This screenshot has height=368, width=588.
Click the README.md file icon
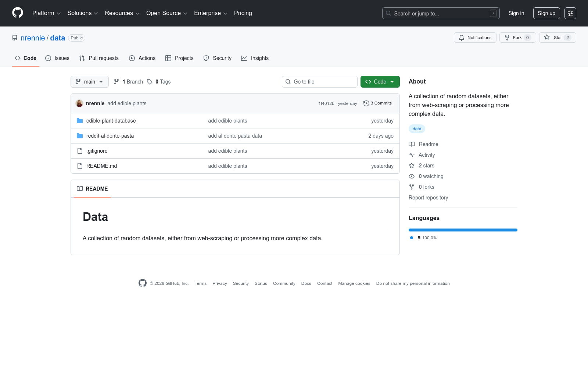click(80, 166)
